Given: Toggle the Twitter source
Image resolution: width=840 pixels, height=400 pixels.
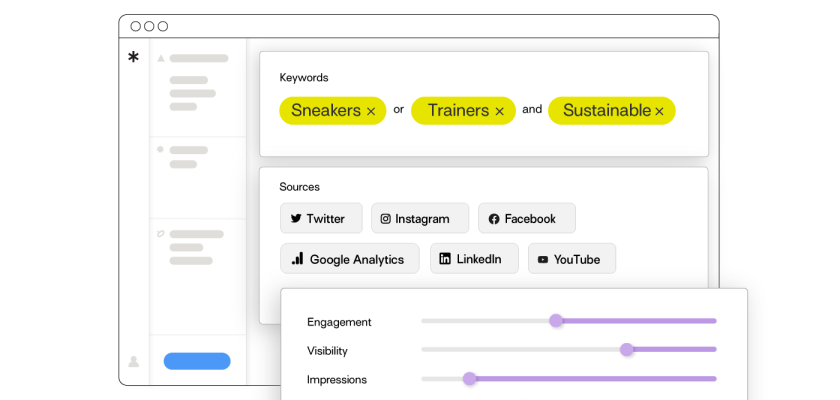Looking at the screenshot, I should coord(318,219).
